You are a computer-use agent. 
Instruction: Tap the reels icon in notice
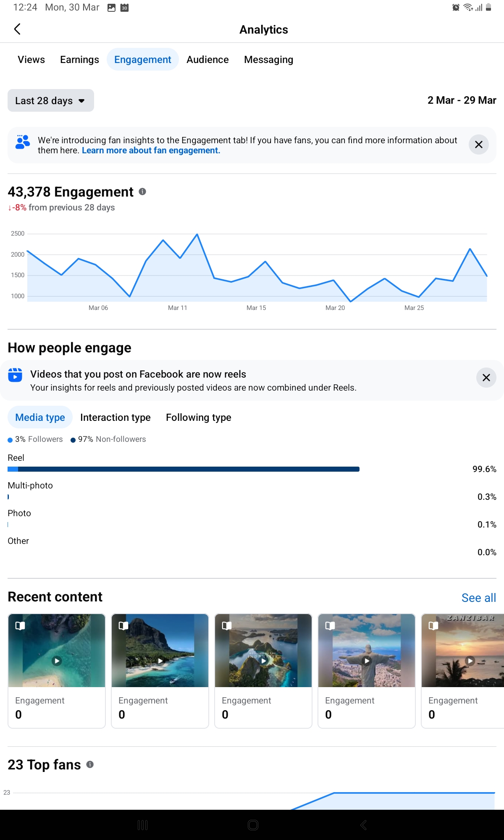(x=15, y=375)
